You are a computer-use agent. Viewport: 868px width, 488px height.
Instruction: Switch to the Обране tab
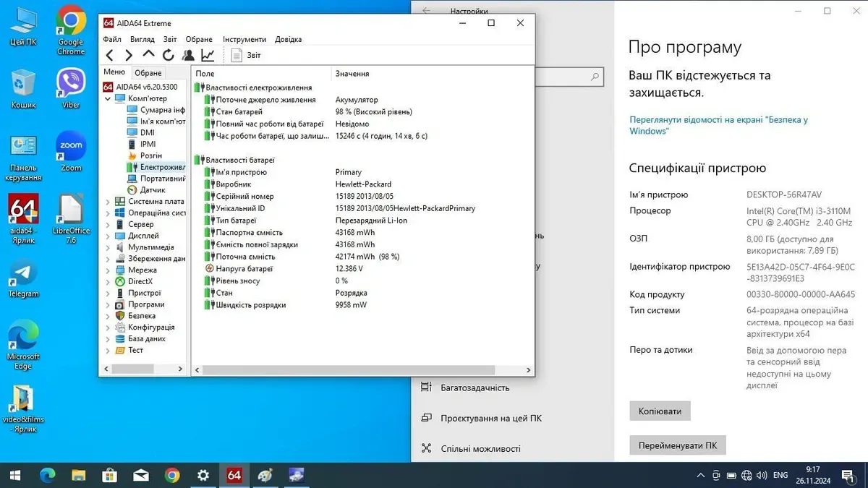(148, 73)
